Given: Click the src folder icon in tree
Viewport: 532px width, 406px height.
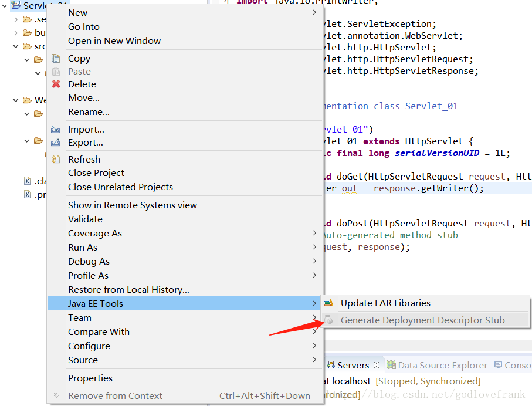Looking at the screenshot, I should pos(27,46).
